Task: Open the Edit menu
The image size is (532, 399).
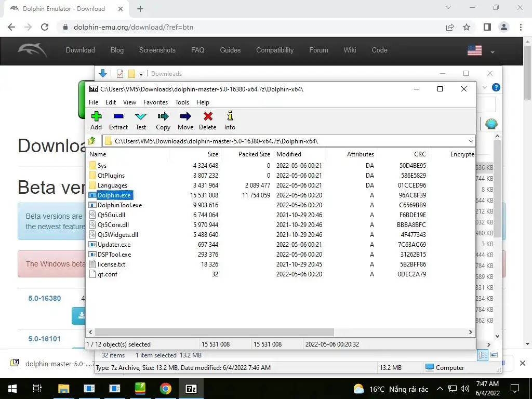Action: (111, 102)
